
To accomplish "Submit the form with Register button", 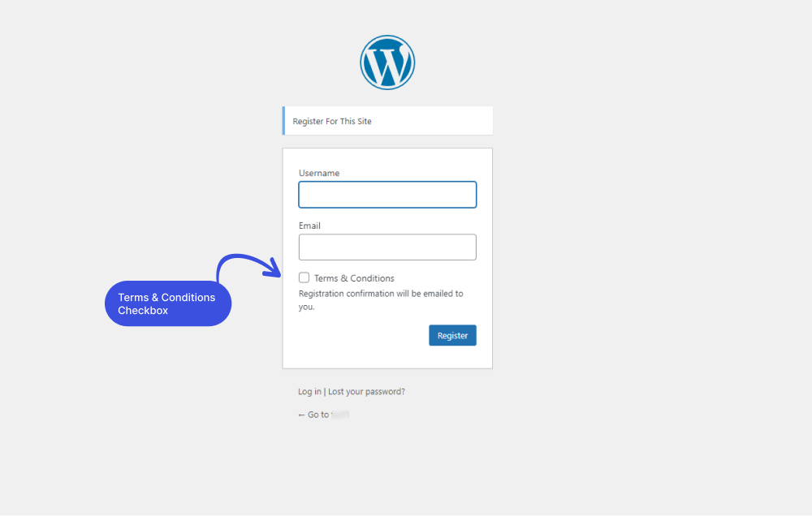I will point(452,335).
